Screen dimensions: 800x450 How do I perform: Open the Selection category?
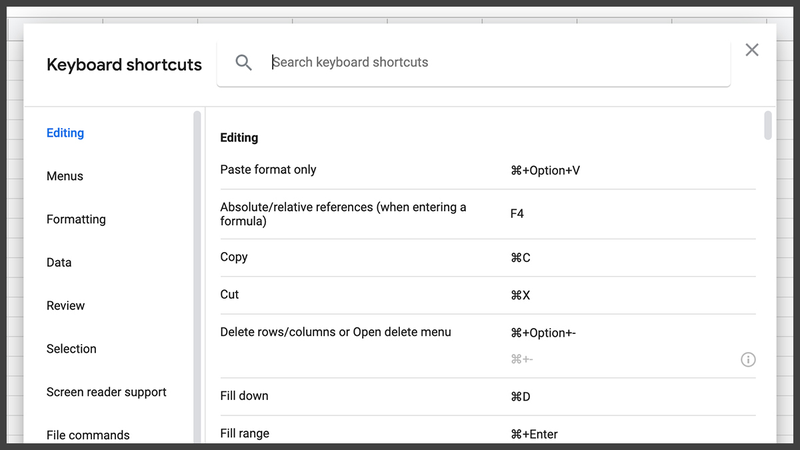click(71, 349)
